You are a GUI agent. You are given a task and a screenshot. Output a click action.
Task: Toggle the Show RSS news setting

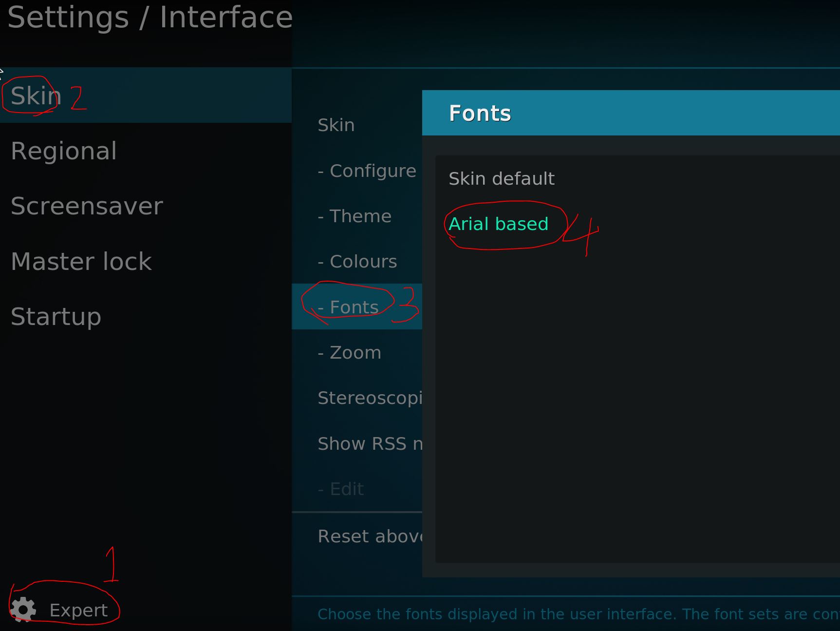click(x=357, y=443)
